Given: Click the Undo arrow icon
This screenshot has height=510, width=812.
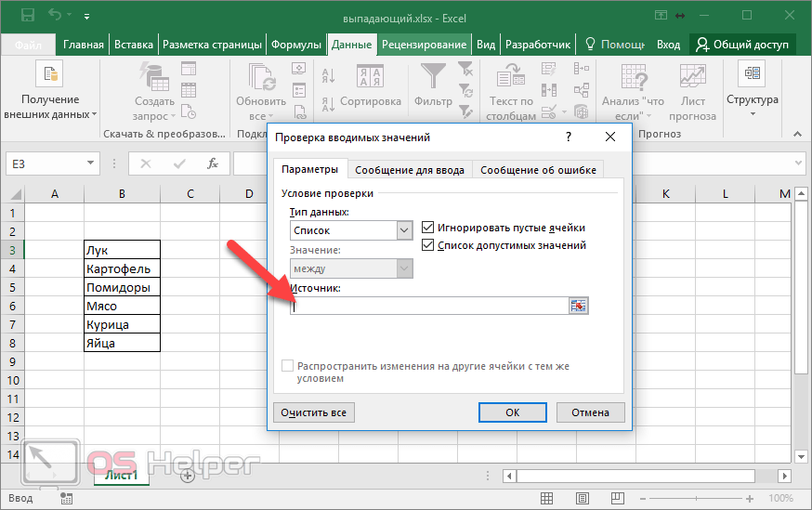Looking at the screenshot, I should click(x=55, y=16).
